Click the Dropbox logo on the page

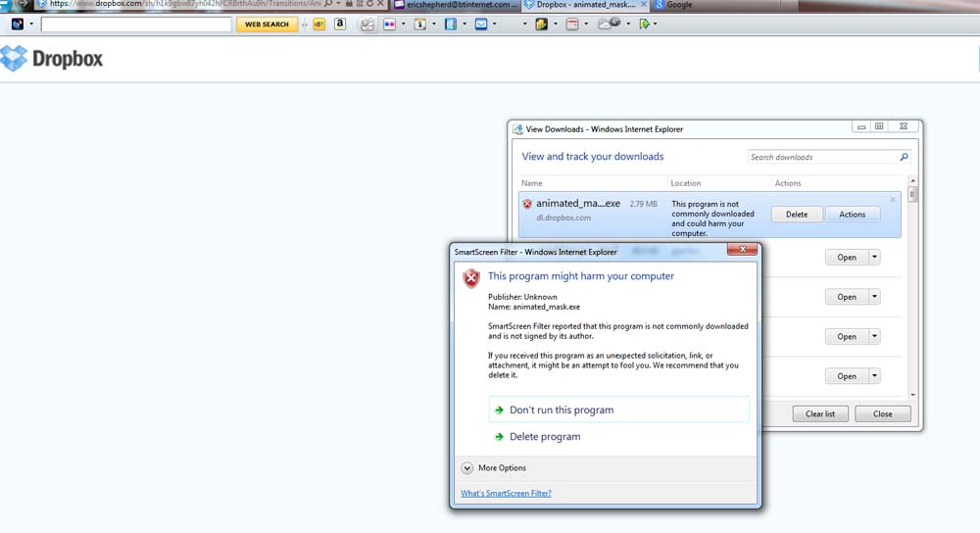point(51,58)
